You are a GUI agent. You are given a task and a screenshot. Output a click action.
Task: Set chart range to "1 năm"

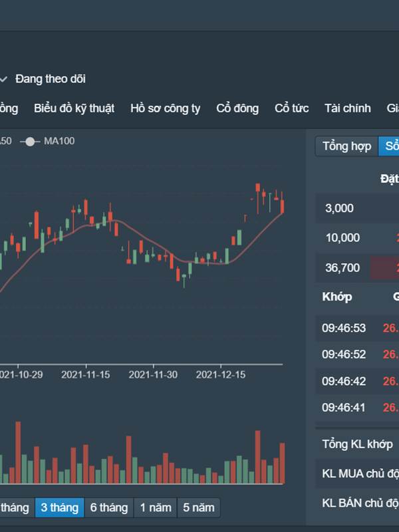(156, 508)
